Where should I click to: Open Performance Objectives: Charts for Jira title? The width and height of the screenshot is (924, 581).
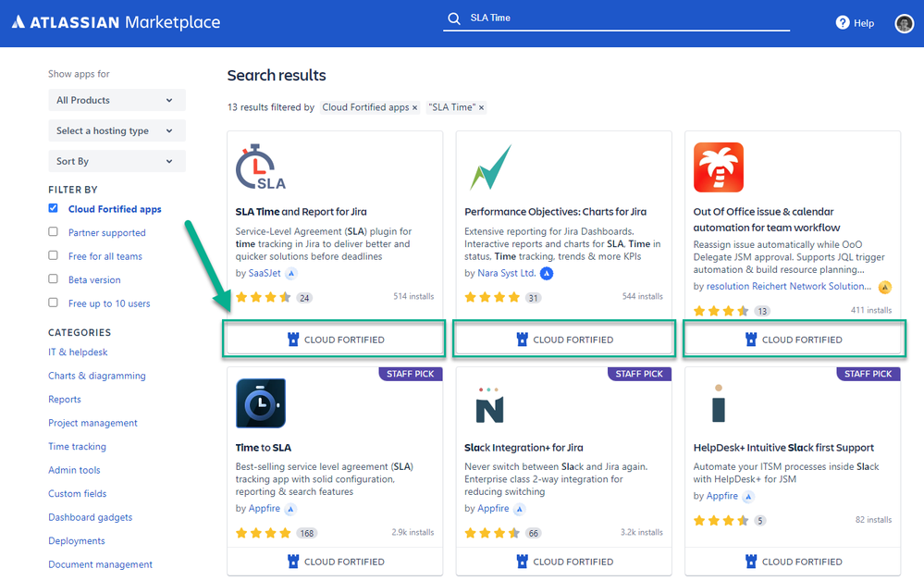tap(555, 212)
